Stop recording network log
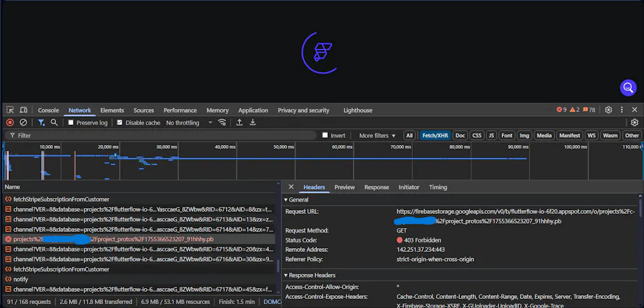The width and height of the screenshot is (644, 308). coord(10,122)
